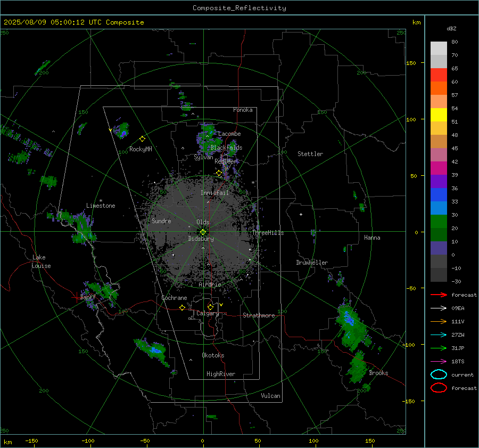Click the yellow radar site diamond at Didsbury

pos(203,232)
